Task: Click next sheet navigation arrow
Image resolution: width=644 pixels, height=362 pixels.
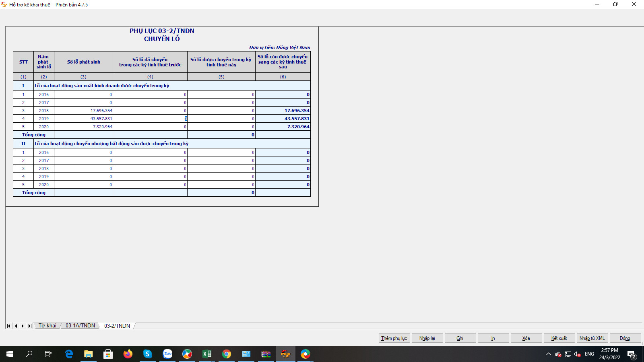Action: (23, 326)
